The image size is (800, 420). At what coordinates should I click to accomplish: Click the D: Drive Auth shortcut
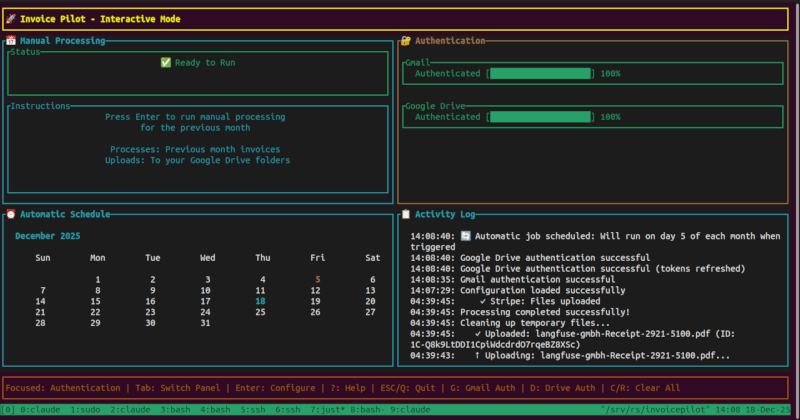(563, 388)
